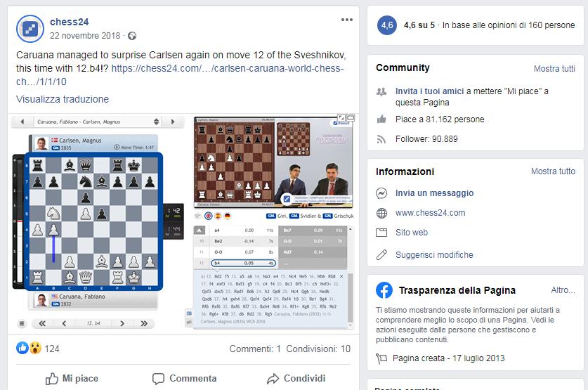Click Visualizza traduzione
Screen dimensions: 588x390
[63, 99]
